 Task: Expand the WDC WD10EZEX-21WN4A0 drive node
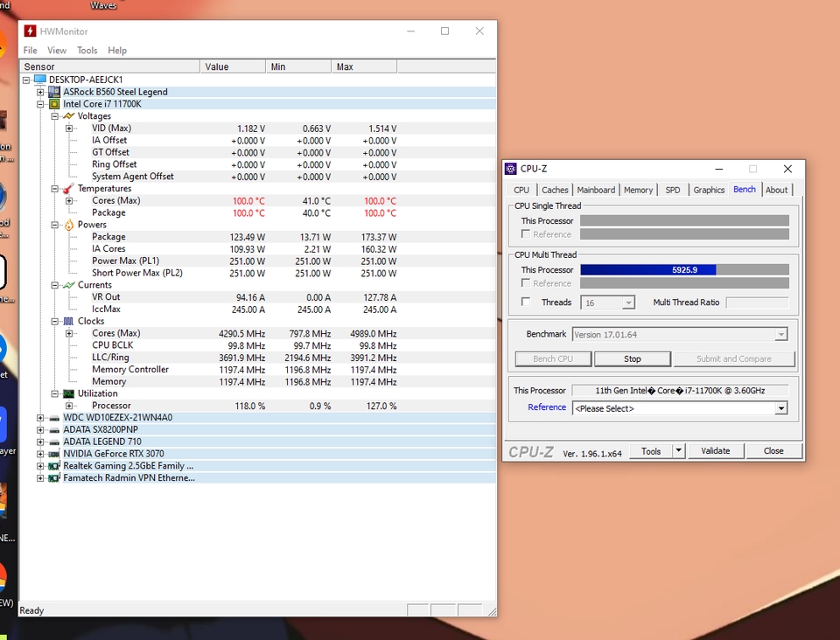pos(40,418)
